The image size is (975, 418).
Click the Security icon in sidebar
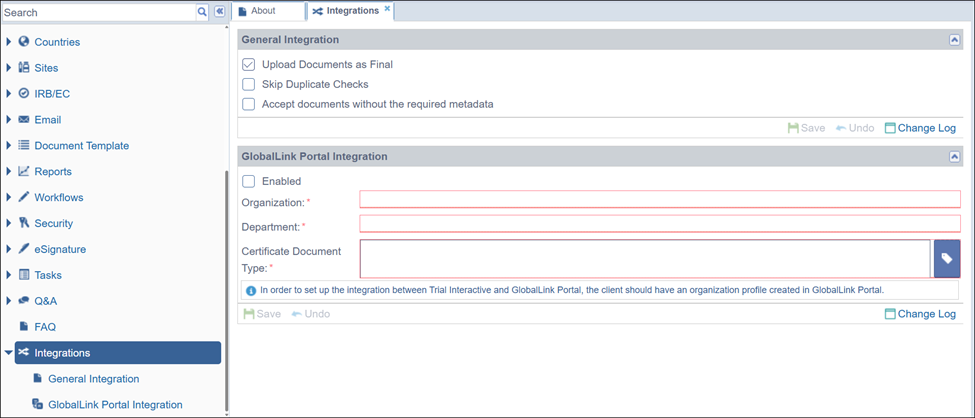(x=24, y=223)
